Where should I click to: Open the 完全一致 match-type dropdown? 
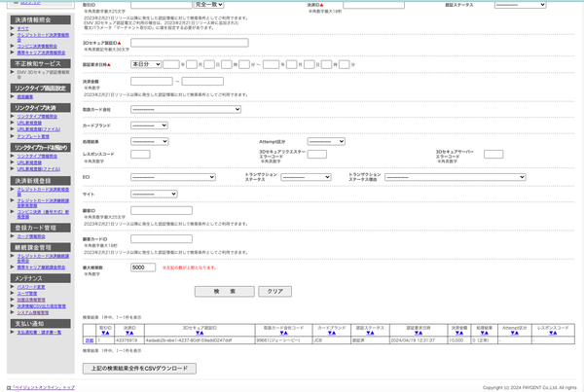(x=209, y=5)
